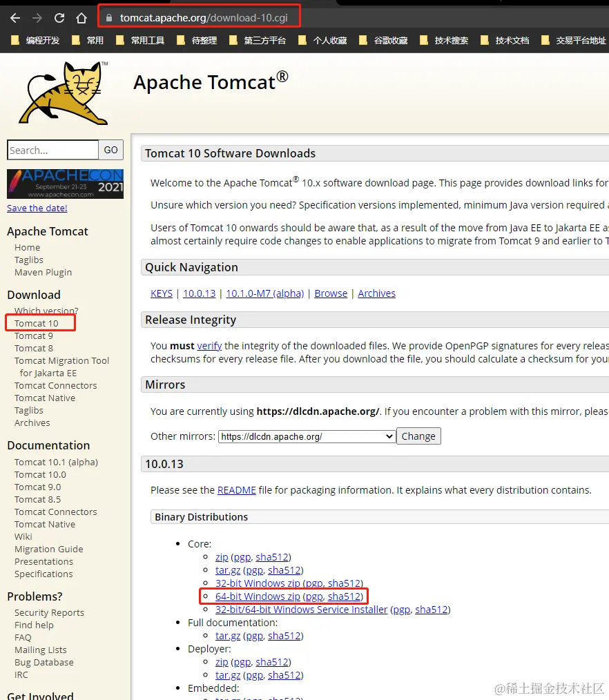The image size is (609, 700).
Task: Download Full documentation tar.gz
Action: (228, 636)
